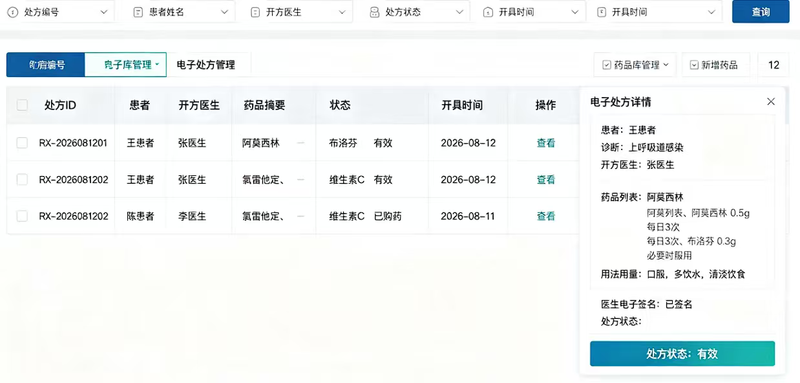Click the 患者 column header

point(140,105)
